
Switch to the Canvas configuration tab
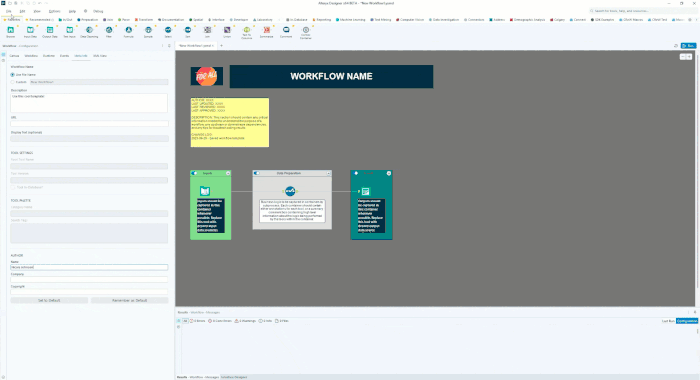tap(14, 56)
